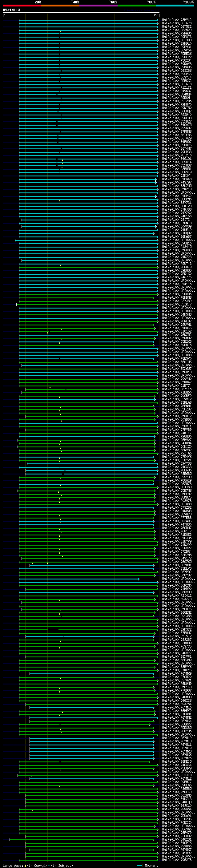Select label UniRef100_P02406

pos(177,521)
